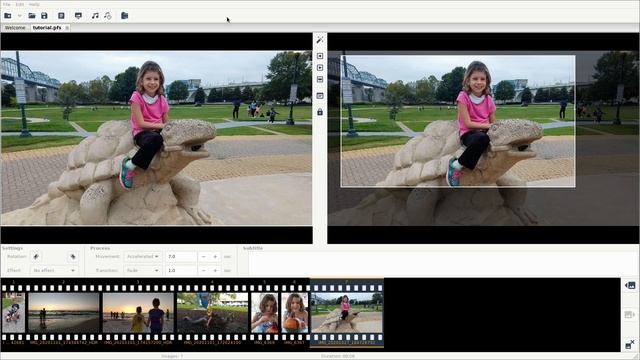The width and height of the screenshot is (640, 360).
Task: Click the music-with-clock toolbar icon
Action: pos(108,16)
